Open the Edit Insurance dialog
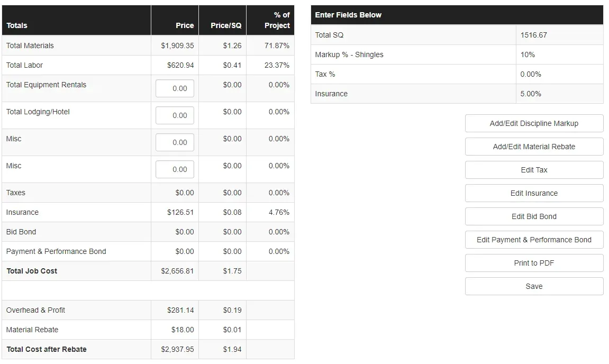 pos(534,193)
